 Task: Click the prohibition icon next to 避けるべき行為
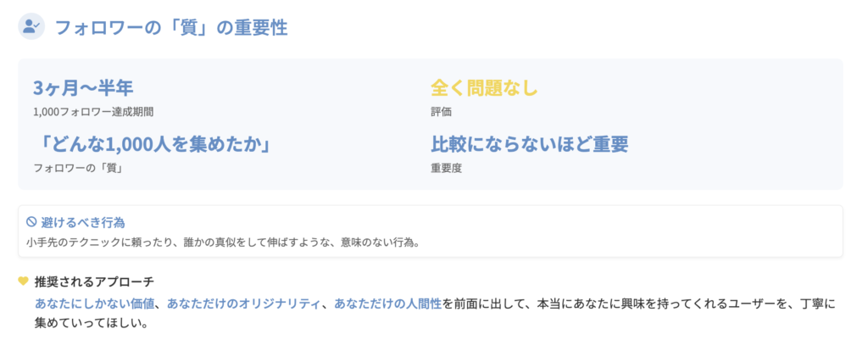(x=31, y=222)
